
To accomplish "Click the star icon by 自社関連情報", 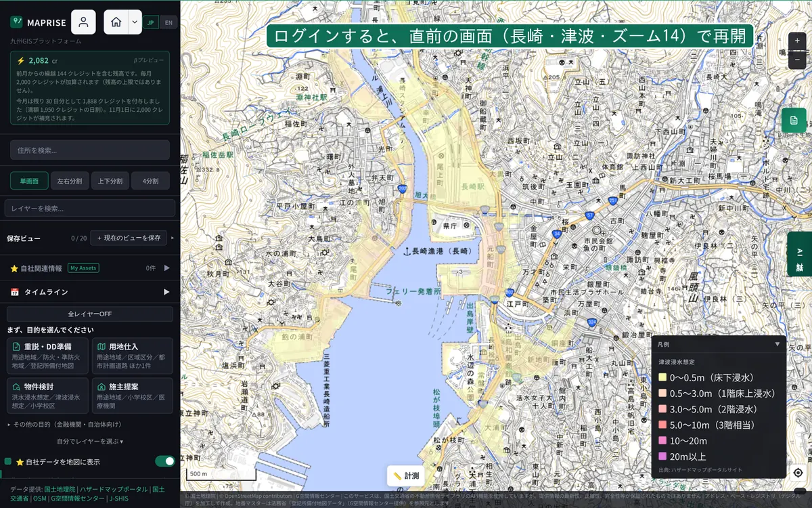I will 14,268.
